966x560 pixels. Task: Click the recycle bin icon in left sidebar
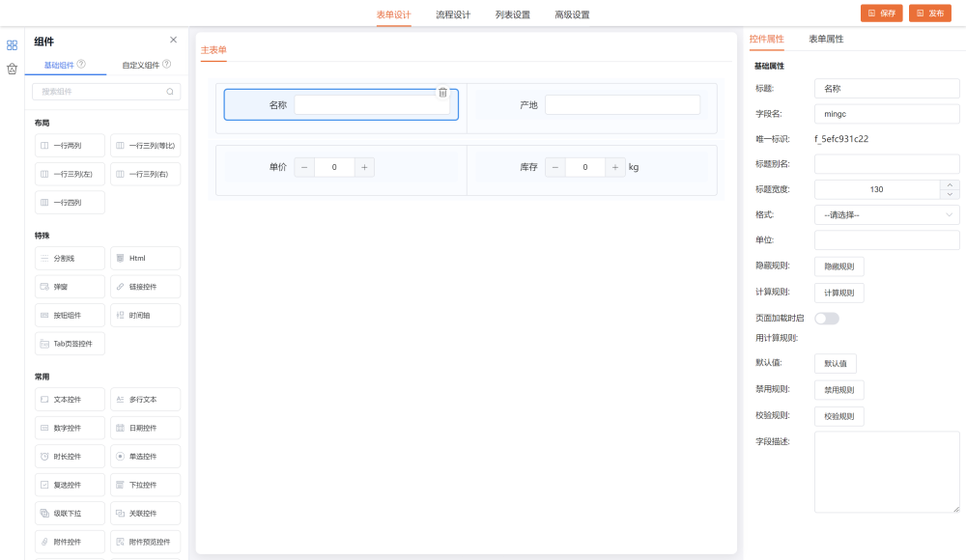(x=12, y=69)
